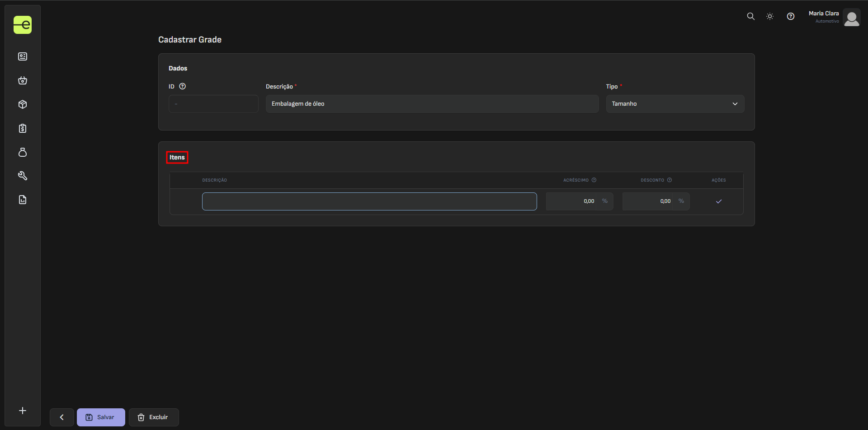
Task: Toggle light theme with the sun icon
Action: coord(770,16)
